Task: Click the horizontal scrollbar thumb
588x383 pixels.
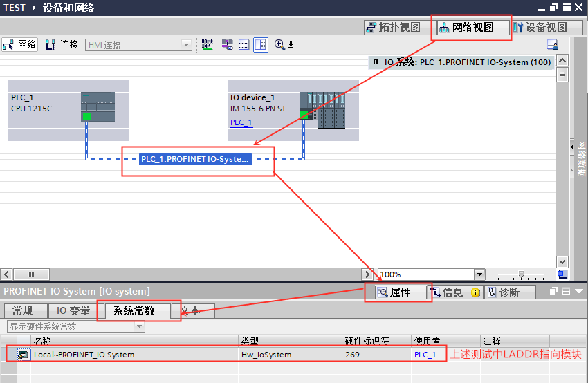Action: click(x=32, y=274)
